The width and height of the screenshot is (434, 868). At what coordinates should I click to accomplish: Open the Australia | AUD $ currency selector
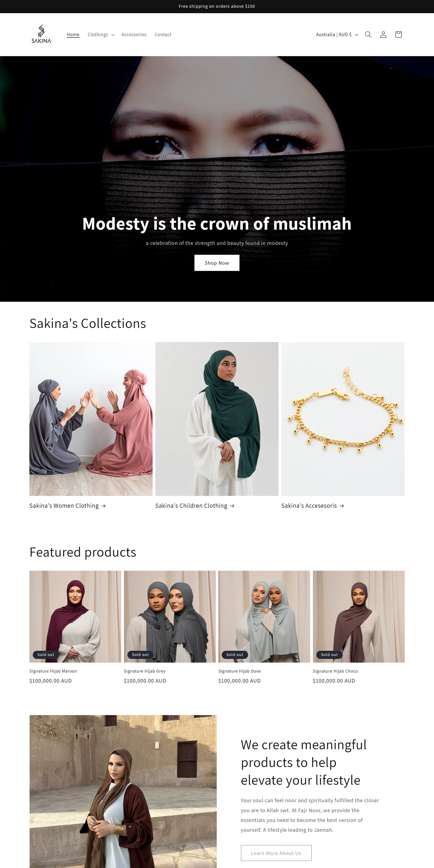(337, 35)
